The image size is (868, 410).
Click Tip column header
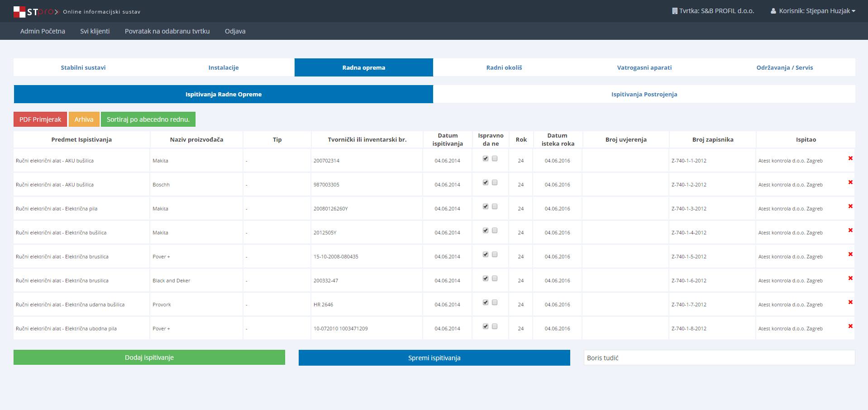277,139
